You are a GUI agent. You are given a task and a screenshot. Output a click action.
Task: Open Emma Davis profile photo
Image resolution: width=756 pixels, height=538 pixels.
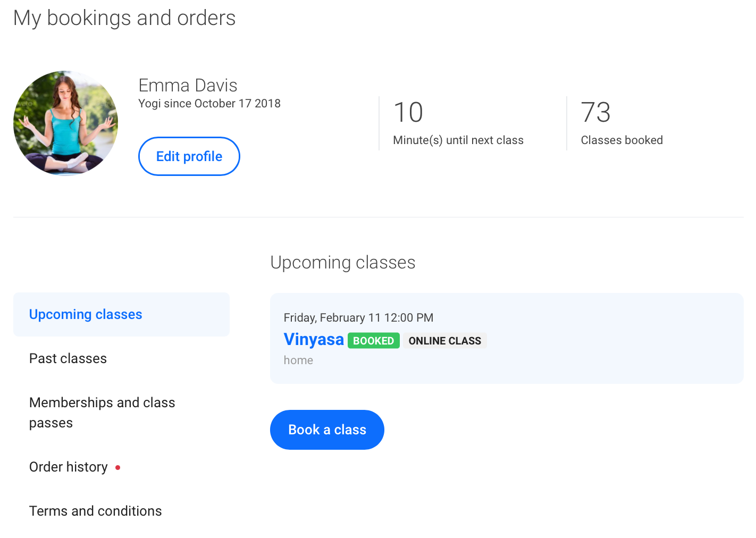tap(65, 123)
